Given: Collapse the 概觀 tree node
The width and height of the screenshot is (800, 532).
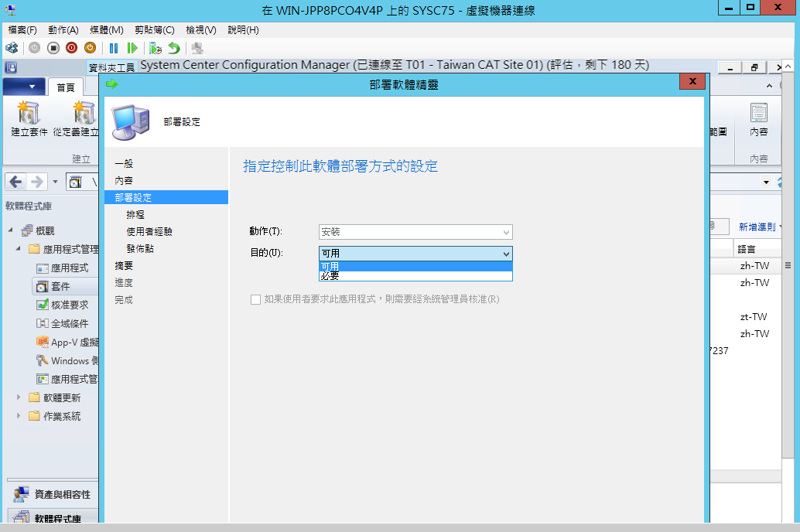Looking at the screenshot, I should click(11, 230).
